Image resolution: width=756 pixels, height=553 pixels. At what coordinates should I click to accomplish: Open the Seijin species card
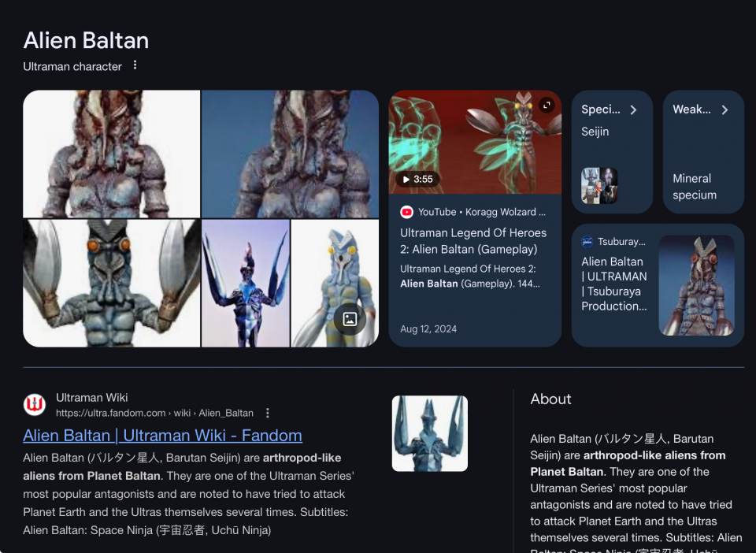[x=612, y=151]
